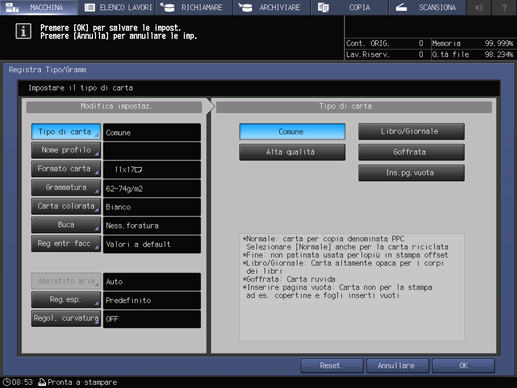This screenshot has width=517, height=388.
Task: Click the Reset button
Action: (x=332, y=366)
